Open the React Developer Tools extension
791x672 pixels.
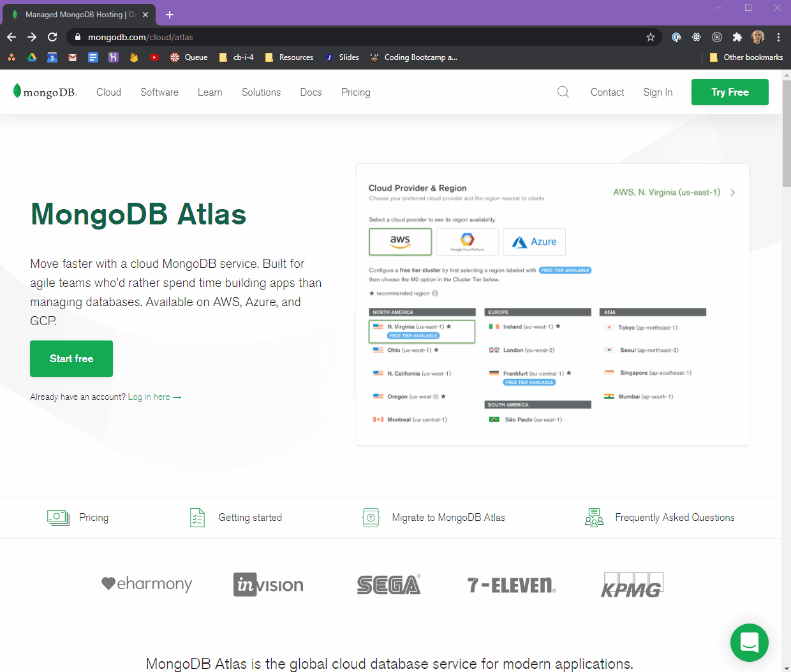coord(697,37)
